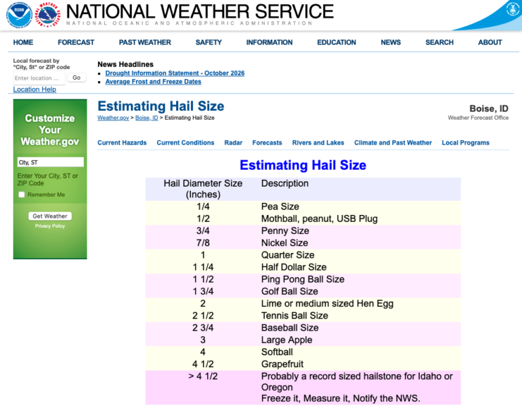Click the Pea Size description
The image size is (522, 420).
tap(280, 206)
